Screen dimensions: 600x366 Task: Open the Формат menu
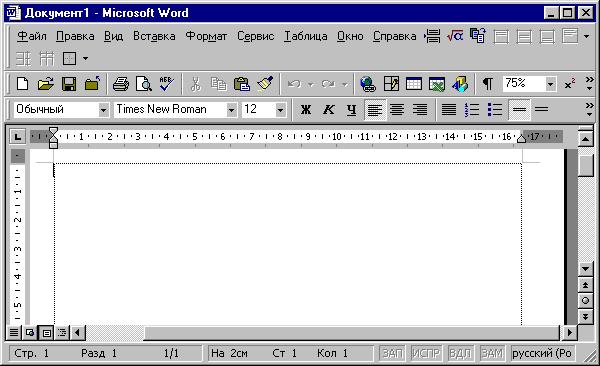click(x=206, y=36)
